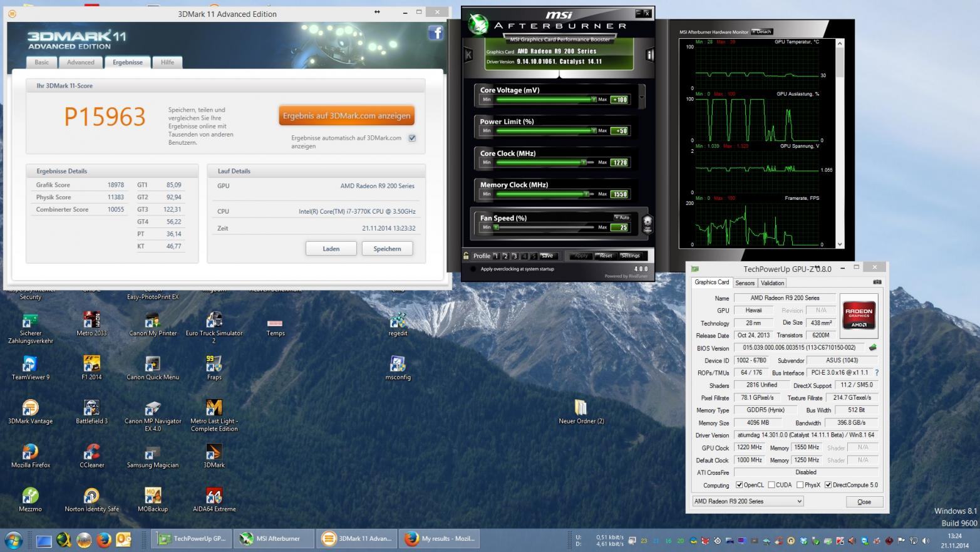Open regedit desktop shortcut
This screenshot has height=552, width=980.
[x=398, y=324]
